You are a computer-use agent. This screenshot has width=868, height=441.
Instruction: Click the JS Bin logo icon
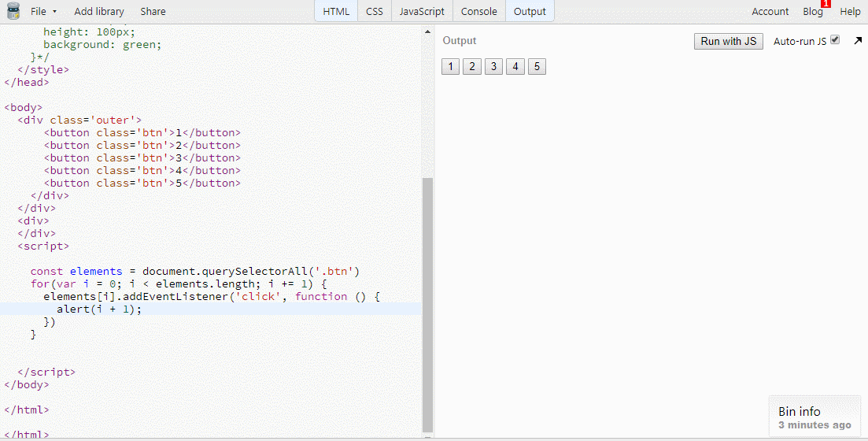[x=13, y=11]
